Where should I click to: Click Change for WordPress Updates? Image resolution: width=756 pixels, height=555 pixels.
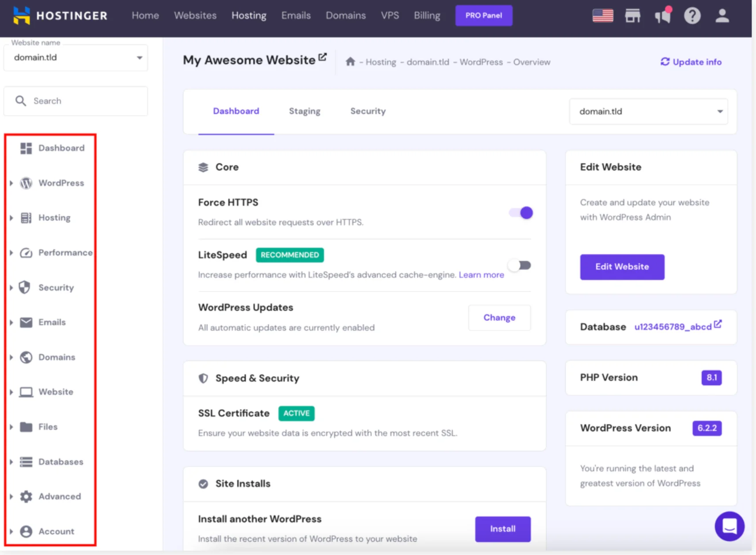(x=499, y=318)
